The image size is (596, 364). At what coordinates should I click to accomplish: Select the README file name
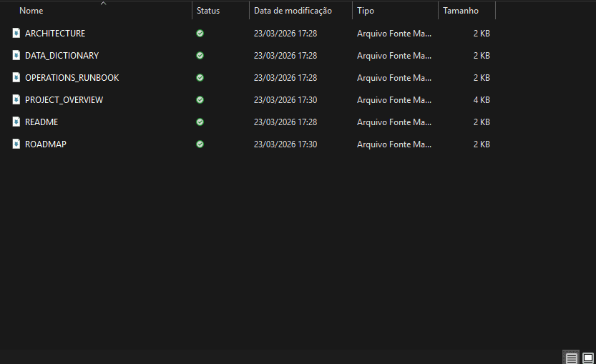point(41,122)
